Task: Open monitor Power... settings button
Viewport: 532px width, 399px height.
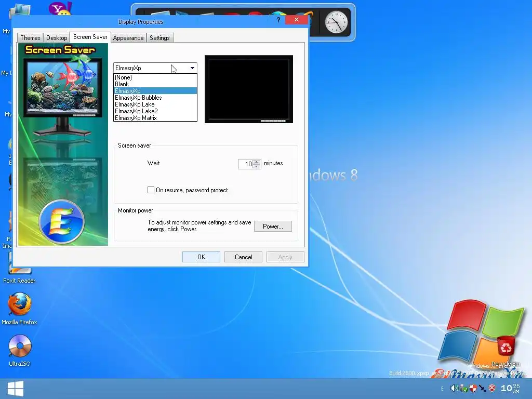Action: 273,227
